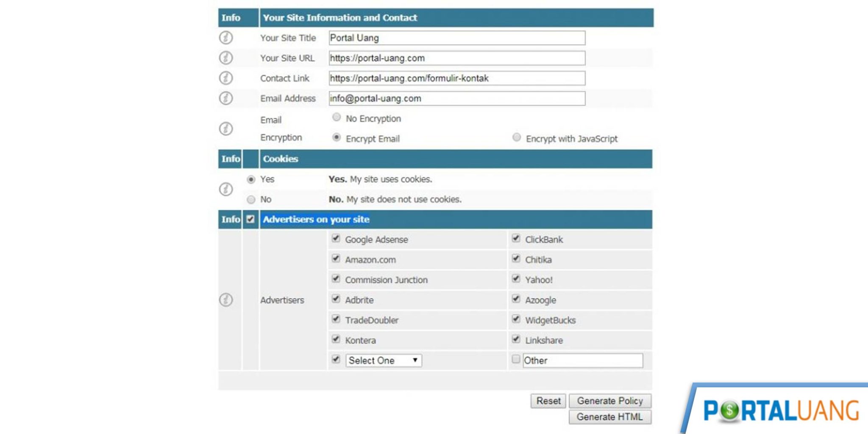The image size is (868, 434).
Task: Uncheck the WidgetBucks advertiser
Action: point(516,319)
